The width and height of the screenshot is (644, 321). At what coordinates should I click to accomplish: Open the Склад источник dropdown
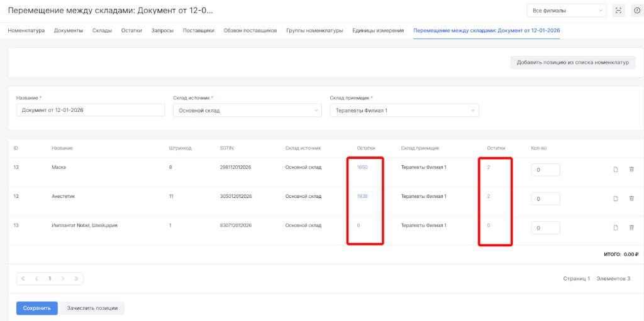(247, 111)
